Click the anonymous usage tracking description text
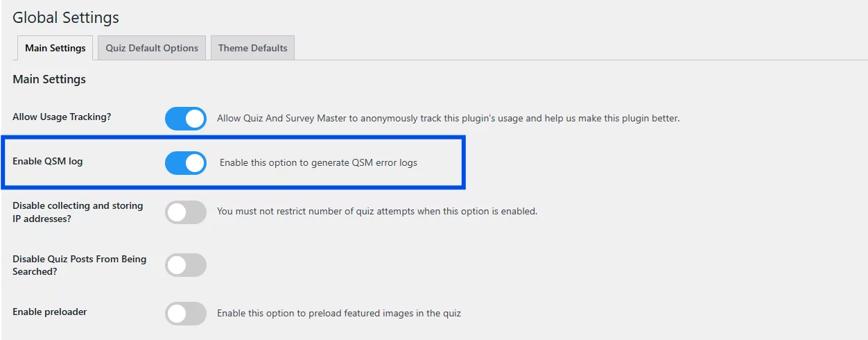This screenshot has width=868, height=340. pyautogui.click(x=448, y=118)
